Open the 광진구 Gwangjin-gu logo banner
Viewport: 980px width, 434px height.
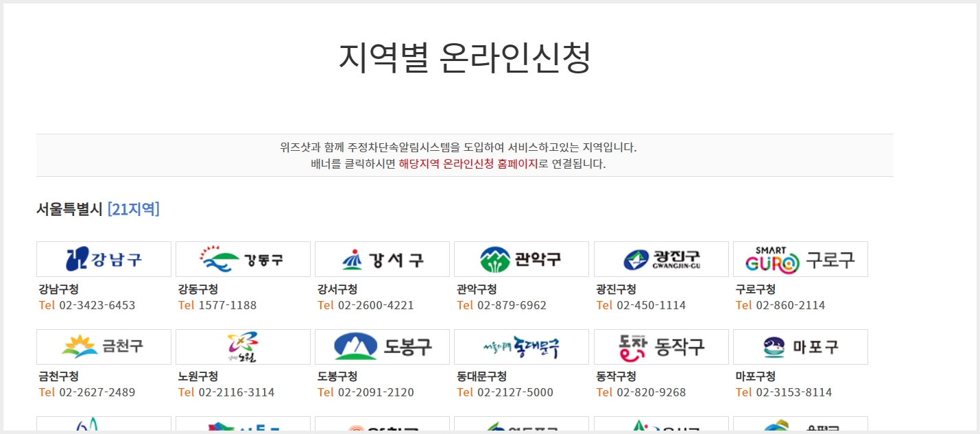(661, 259)
